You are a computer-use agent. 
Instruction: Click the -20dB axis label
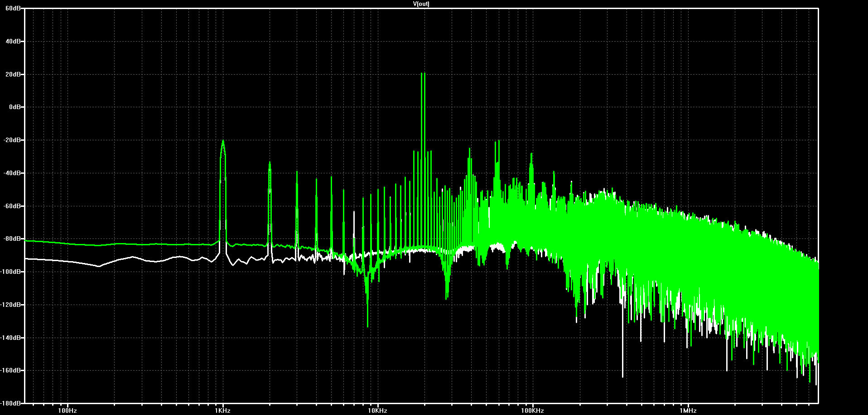(12, 140)
